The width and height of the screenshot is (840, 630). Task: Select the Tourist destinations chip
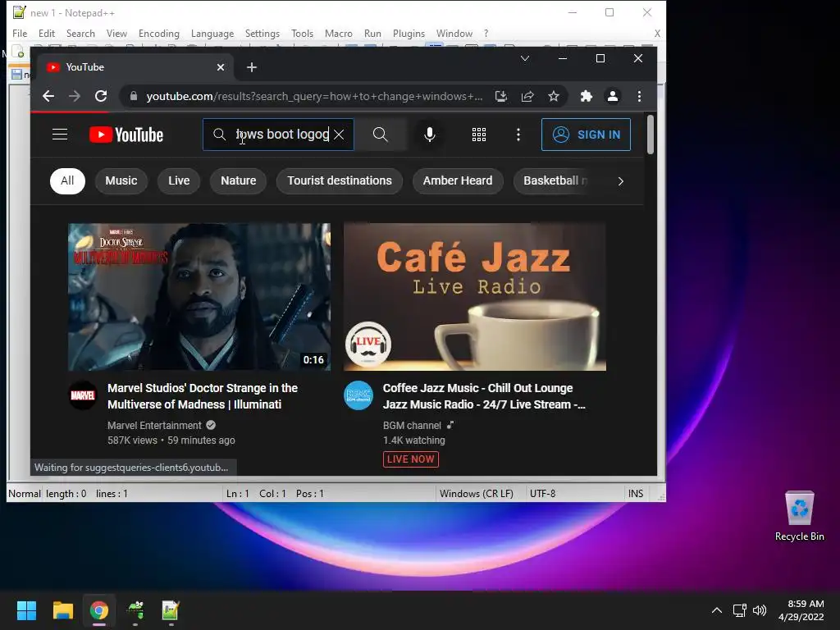tap(340, 180)
